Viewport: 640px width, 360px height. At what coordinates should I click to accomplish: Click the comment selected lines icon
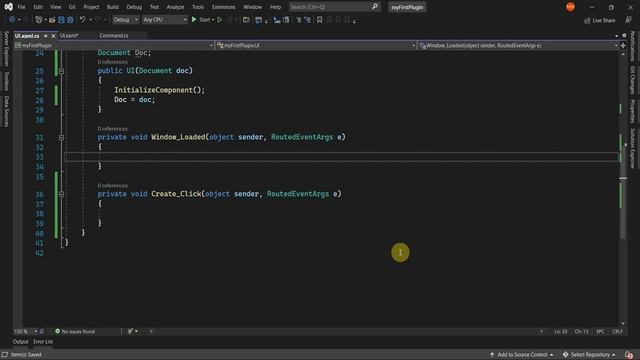click(277, 20)
